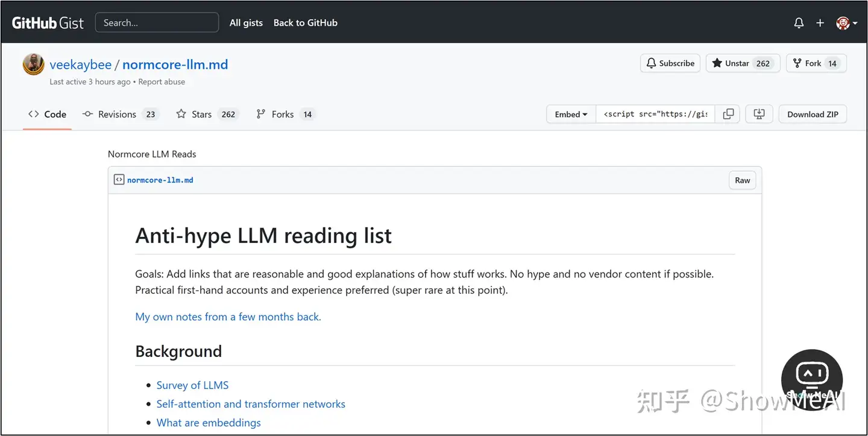Open normcore-llm.md file header link
Screen dimensions: 868x436
click(160, 180)
